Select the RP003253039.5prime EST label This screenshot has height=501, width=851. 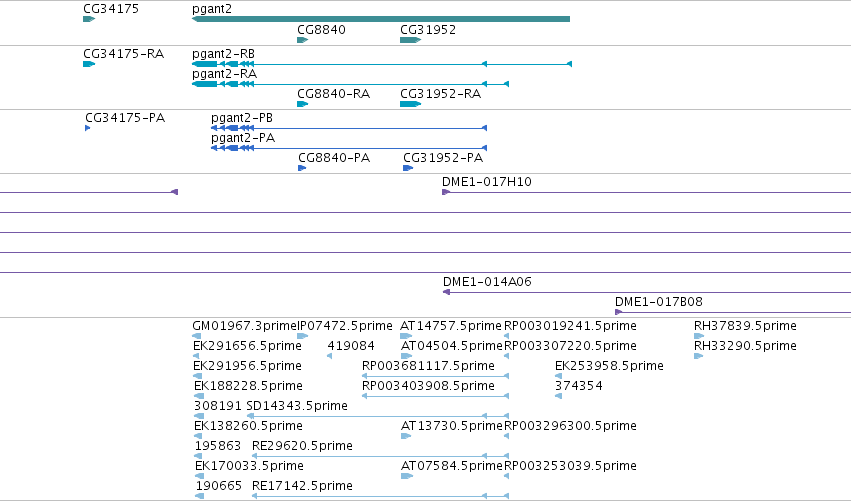tap(570, 466)
